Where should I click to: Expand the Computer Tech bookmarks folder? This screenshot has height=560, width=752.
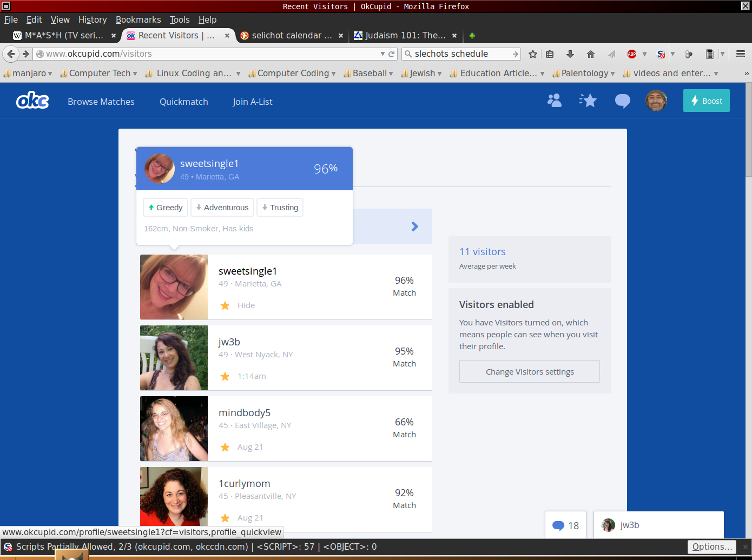98,73
